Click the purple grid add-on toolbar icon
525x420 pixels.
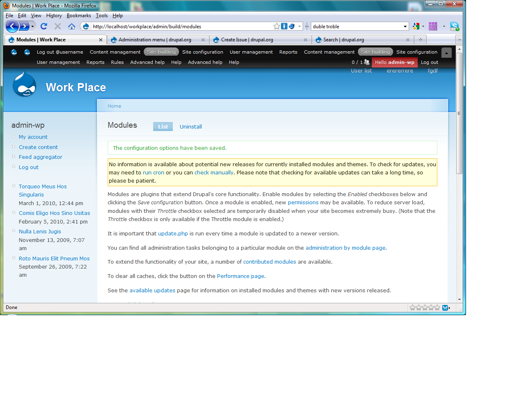click(432, 26)
